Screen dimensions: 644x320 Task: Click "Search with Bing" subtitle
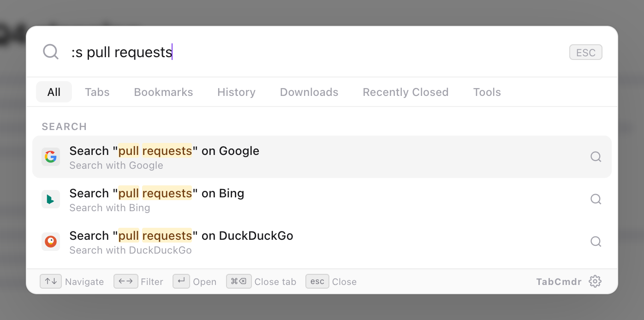110,208
